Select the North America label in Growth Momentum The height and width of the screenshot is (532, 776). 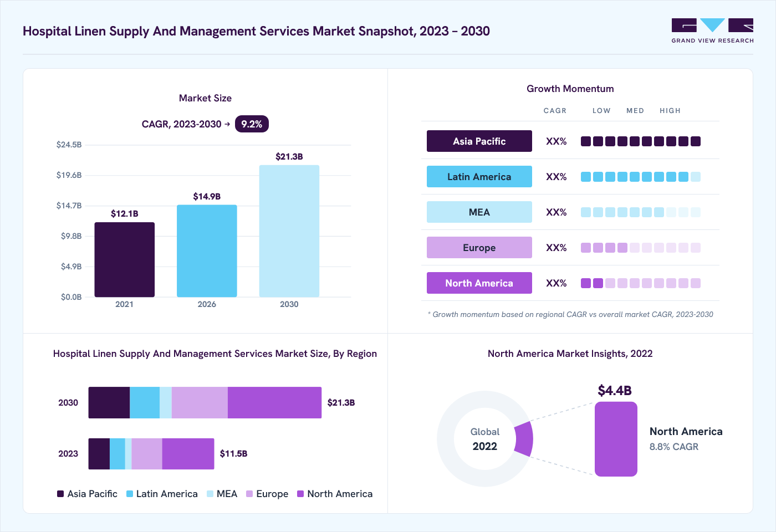pos(479,283)
